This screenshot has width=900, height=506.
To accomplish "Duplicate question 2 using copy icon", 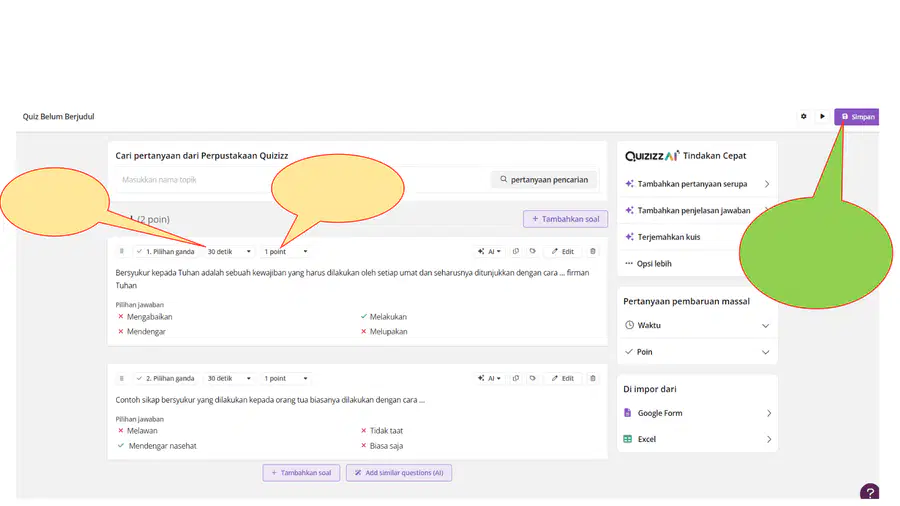I will 515,378.
